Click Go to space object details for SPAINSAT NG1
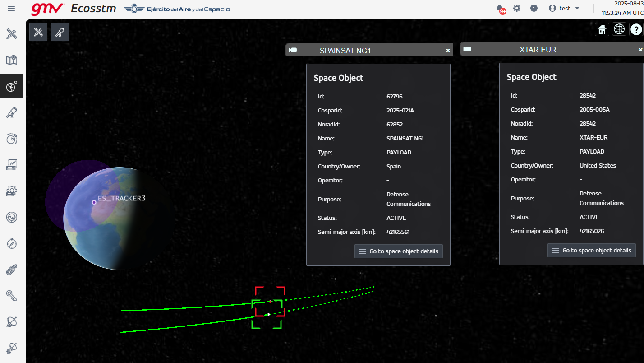The height and width of the screenshot is (363, 644). pyautogui.click(x=399, y=251)
